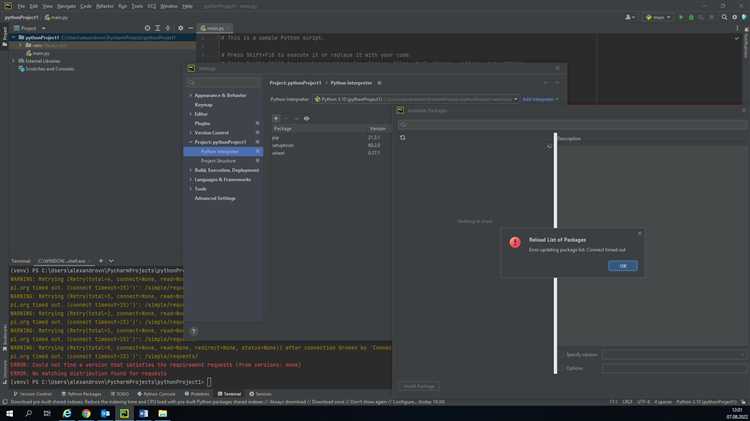
Task: Open the Version Control tool window tab
Action: 32,394
